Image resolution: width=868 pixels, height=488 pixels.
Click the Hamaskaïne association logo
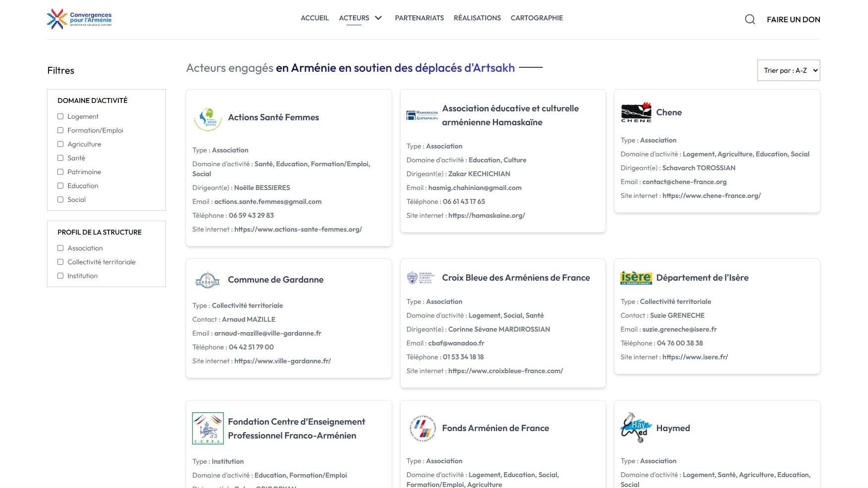tap(422, 115)
